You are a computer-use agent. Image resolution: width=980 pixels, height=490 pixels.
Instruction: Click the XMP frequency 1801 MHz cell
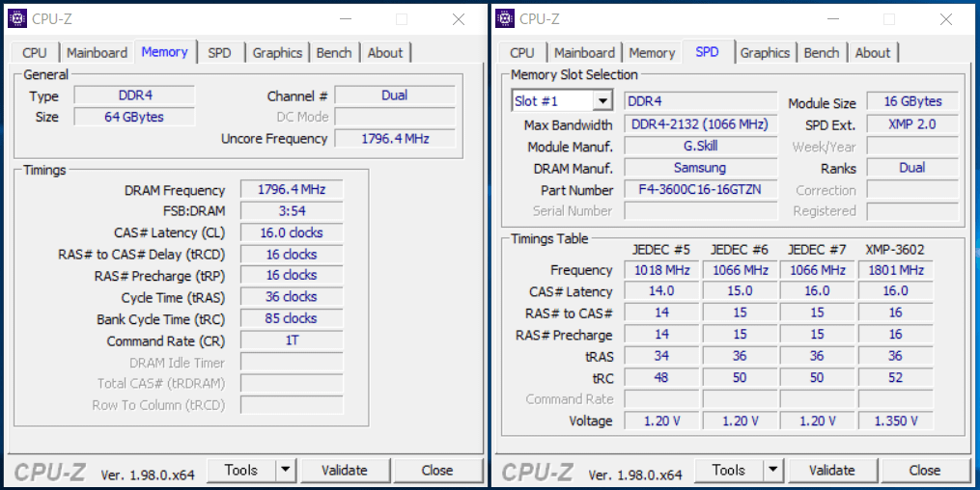click(x=896, y=270)
